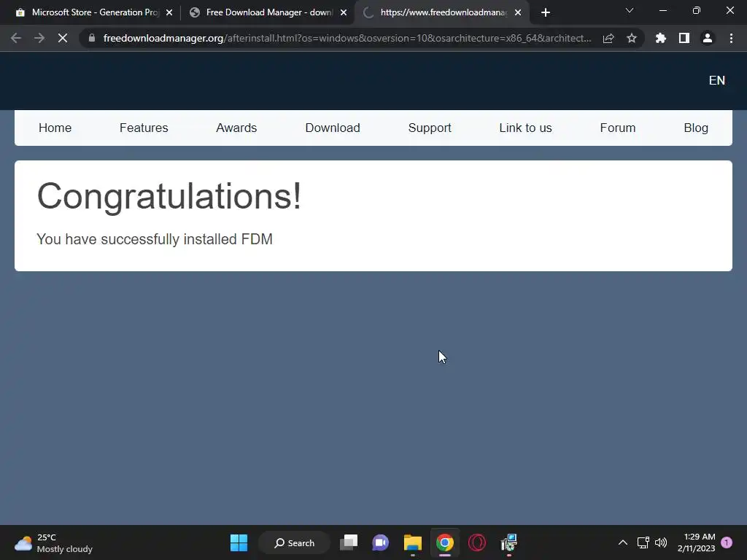This screenshot has width=747, height=560.
Task: Open the Extensions puzzle icon
Action: 661,38
